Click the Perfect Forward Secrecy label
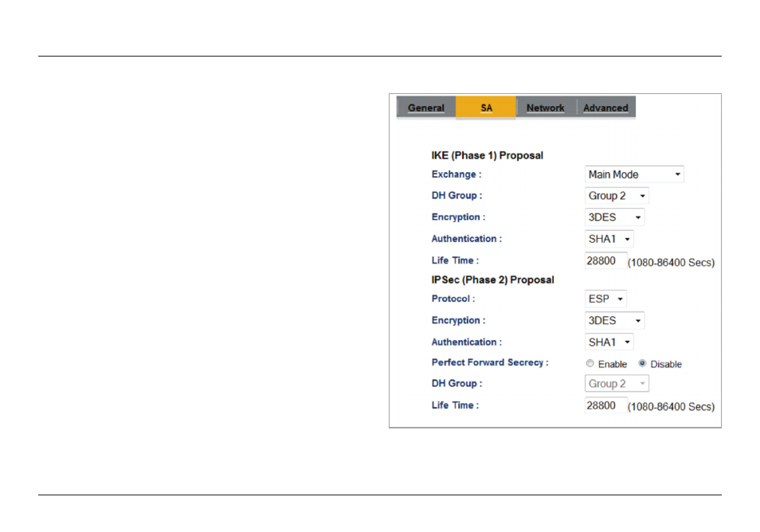The width and height of the screenshot is (760, 532). (x=490, y=362)
